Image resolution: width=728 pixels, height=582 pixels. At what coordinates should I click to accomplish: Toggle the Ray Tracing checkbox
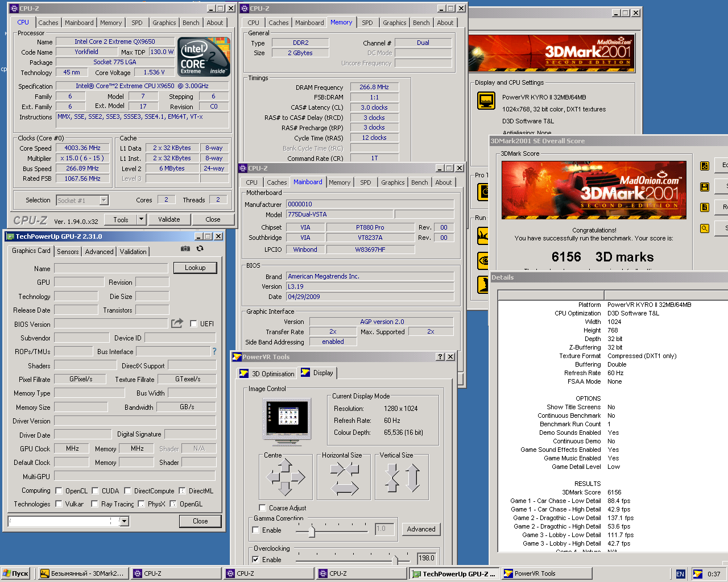[94, 504]
